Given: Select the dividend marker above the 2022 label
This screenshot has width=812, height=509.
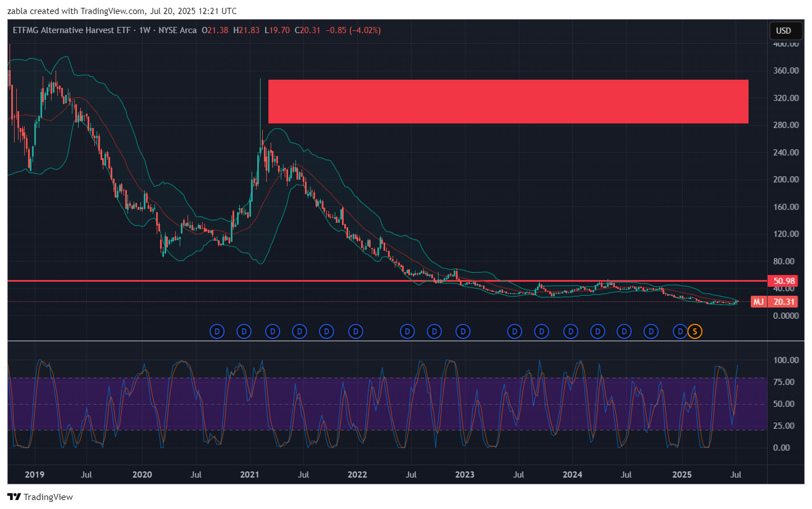Looking at the screenshot, I should [x=355, y=332].
